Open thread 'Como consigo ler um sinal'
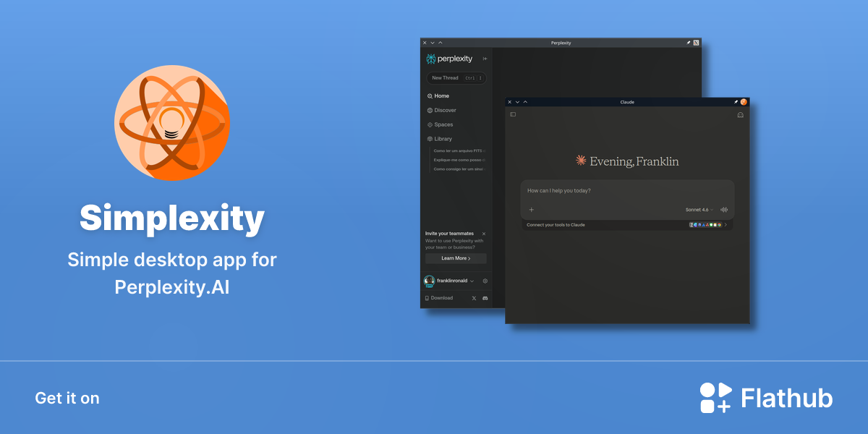 coord(459,169)
